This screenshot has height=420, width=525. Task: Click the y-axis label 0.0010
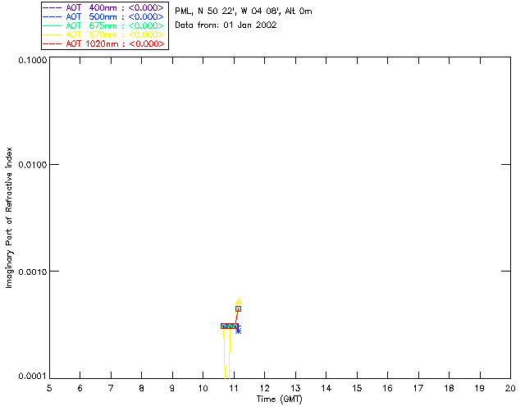point(33,272)
